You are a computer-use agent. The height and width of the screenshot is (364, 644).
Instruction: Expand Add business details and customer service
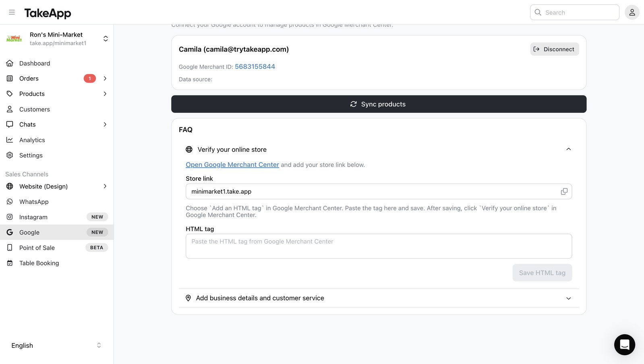pyautogui.click(x=379, y=298)
